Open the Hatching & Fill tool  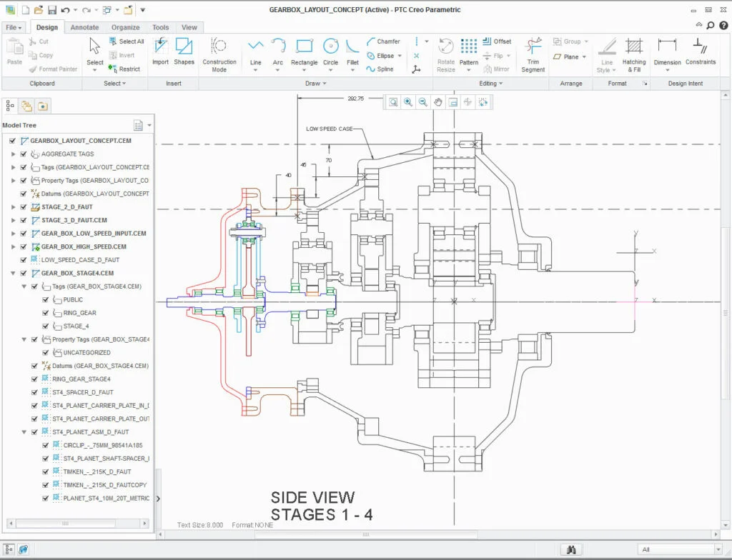click(x=635, y=56)
